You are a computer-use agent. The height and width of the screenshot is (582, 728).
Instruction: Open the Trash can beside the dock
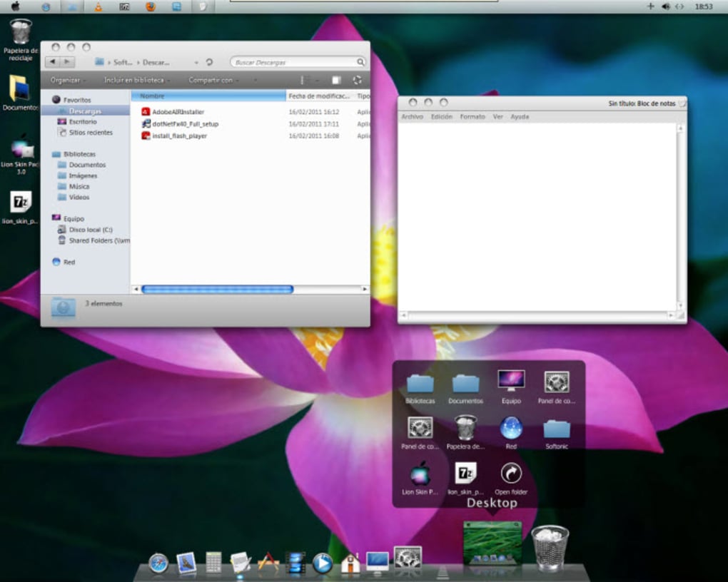tap(550, 546)
